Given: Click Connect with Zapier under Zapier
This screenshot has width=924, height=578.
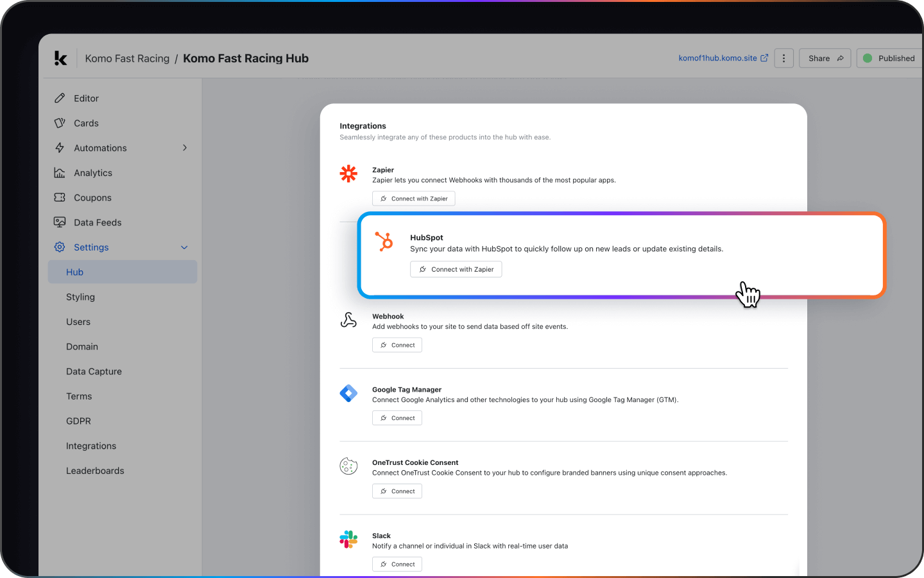Looking at the screenshot, I should tap(414, 198).
